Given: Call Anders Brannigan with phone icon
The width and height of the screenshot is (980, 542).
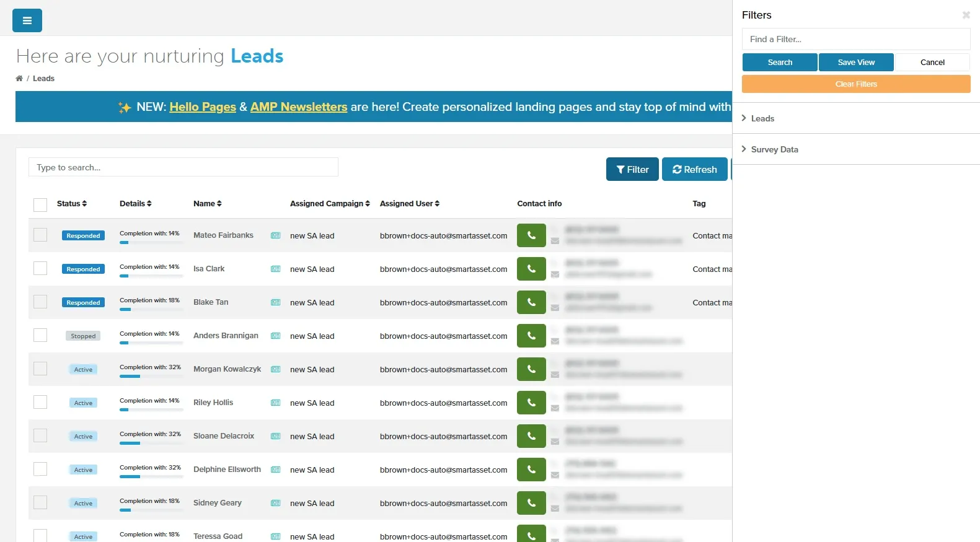Looking at the screenshot, I should coord(531,336).
